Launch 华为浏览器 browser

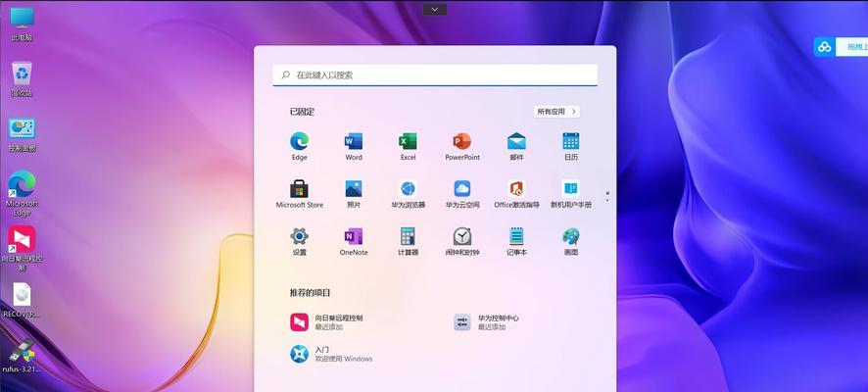coord(408,194)
